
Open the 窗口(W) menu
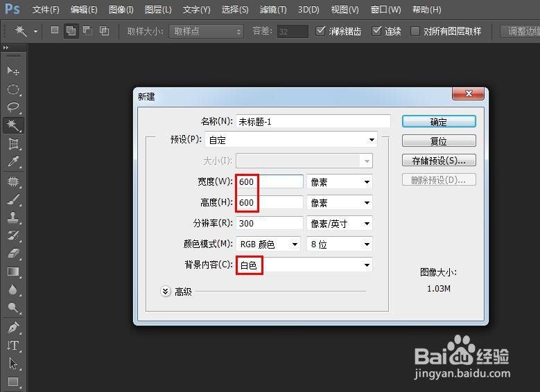click(385, 10)
